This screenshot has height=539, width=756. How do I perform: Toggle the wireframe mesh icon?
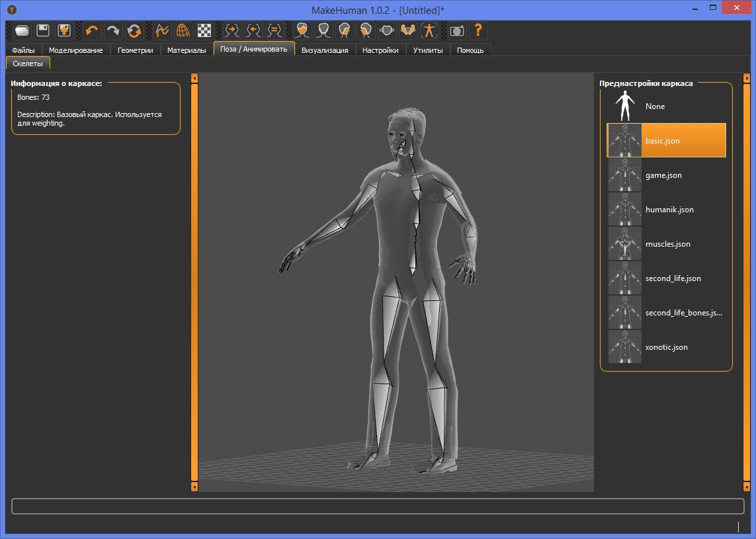pos(183,31)
